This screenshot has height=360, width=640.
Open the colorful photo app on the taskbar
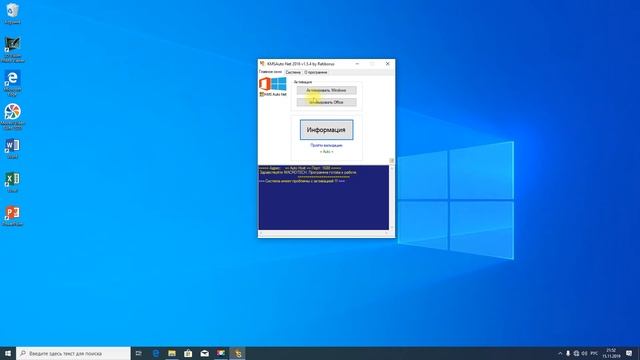[221, 353]
